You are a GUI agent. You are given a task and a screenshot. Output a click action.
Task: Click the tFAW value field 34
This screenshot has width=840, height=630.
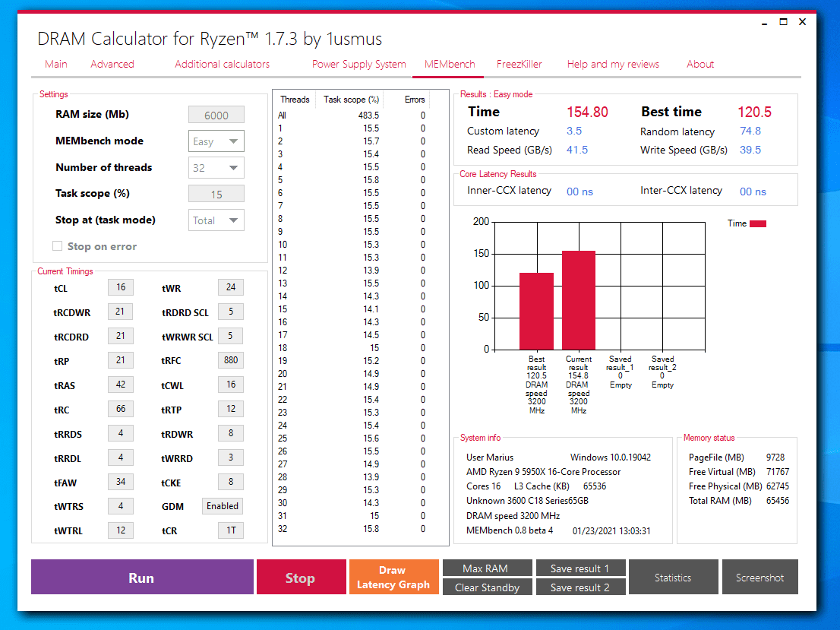coord(121,482)
